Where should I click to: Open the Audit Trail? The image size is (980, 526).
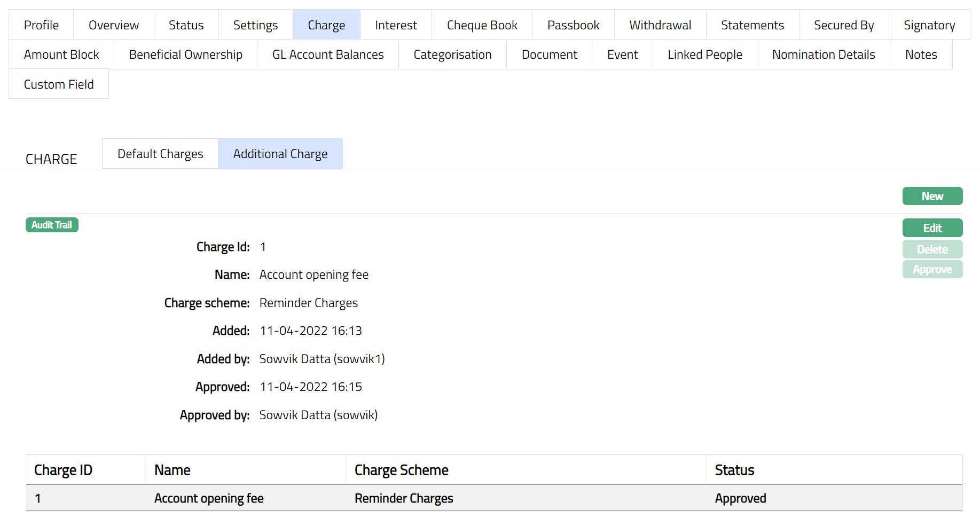tap(52, 225)
